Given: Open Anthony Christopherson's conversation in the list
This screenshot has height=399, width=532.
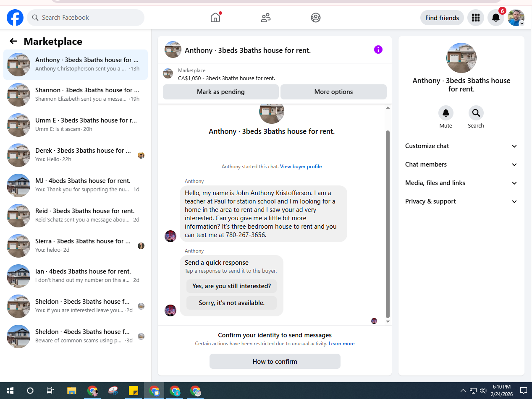Looking at the screenshot, I should click(76, 65).
